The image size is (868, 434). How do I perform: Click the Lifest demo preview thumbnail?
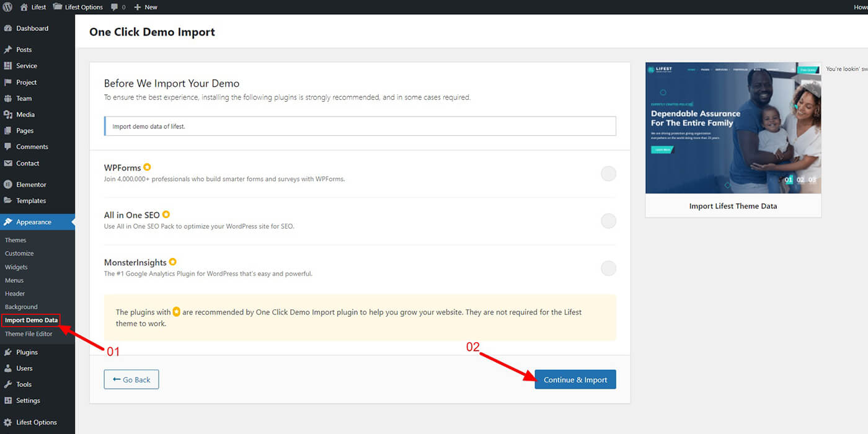click(733, 128)
